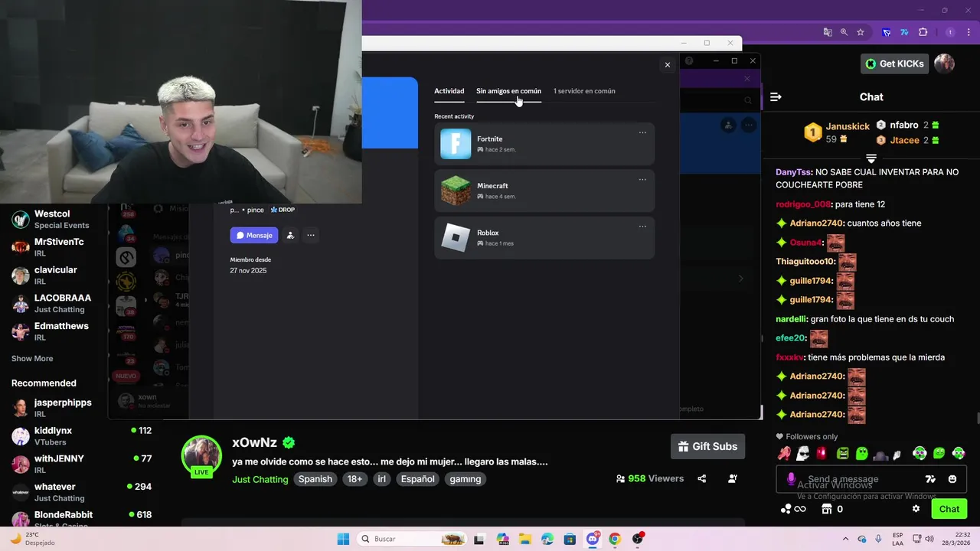Click the Fortnite game icon
This screenshot has height=551, width=980.
[456, 144]
